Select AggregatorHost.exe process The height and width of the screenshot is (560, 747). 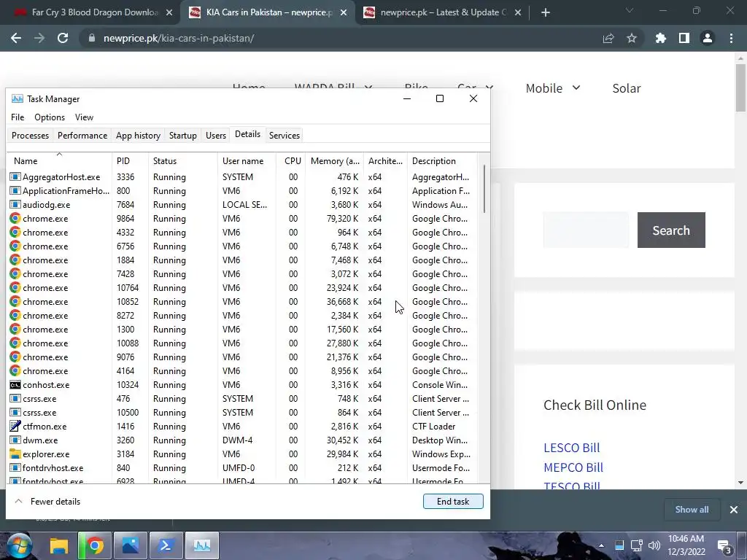click(242, 177)
